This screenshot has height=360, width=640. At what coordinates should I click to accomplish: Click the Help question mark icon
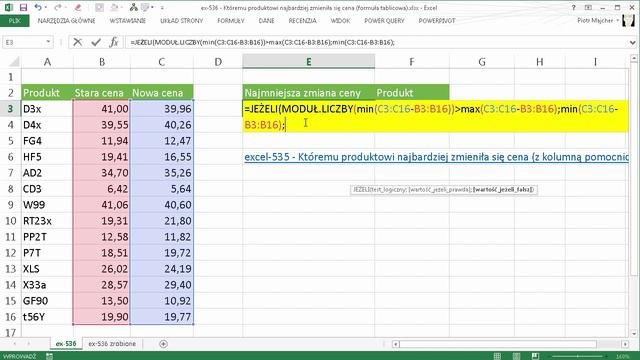click(x=573, y=8)
